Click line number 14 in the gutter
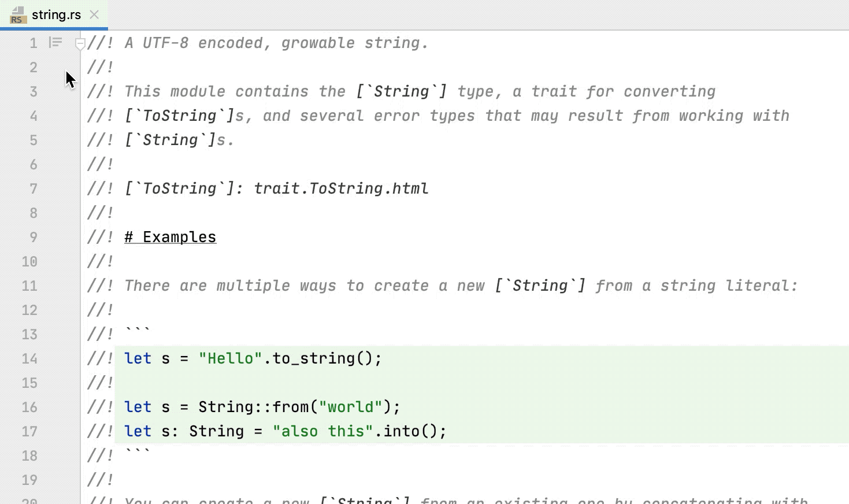This screenshot has width=849, height=504. click(x=29, y=358)
